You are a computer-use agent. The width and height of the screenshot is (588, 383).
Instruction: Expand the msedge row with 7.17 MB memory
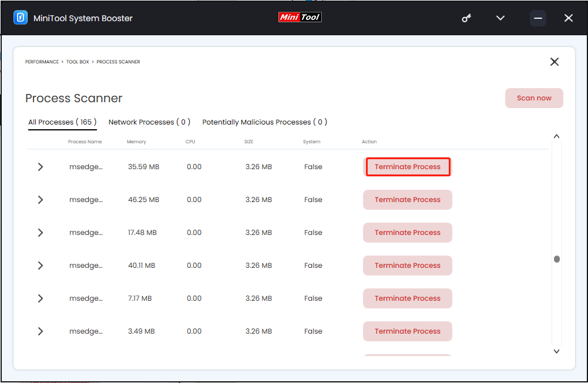pos(41,298)
